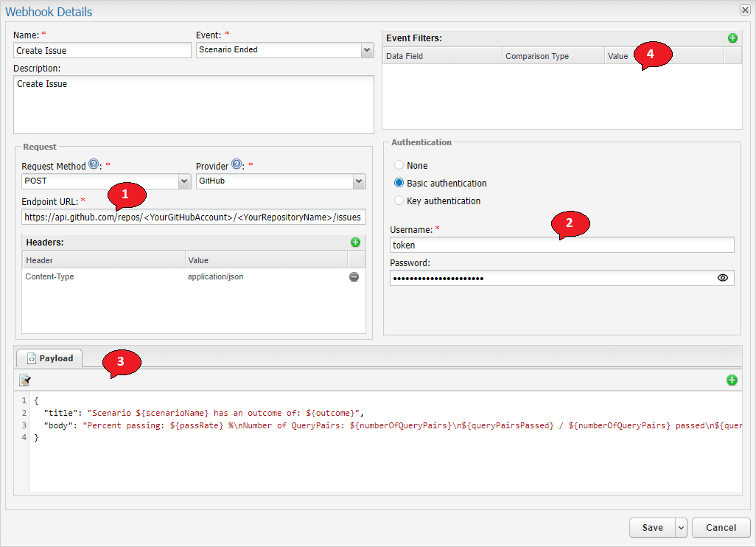Open Provider help icon
Viewport: 756px width, 547px height.
237,164
